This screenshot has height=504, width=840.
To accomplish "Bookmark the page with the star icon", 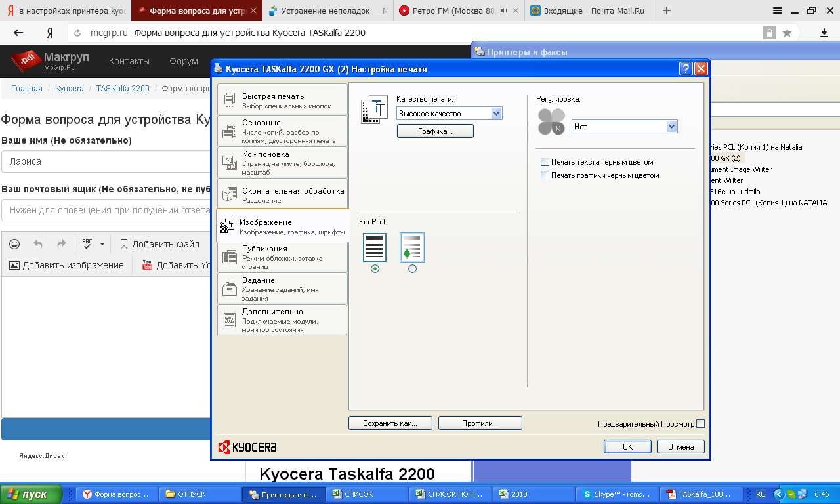I will [x=787, y=33].
